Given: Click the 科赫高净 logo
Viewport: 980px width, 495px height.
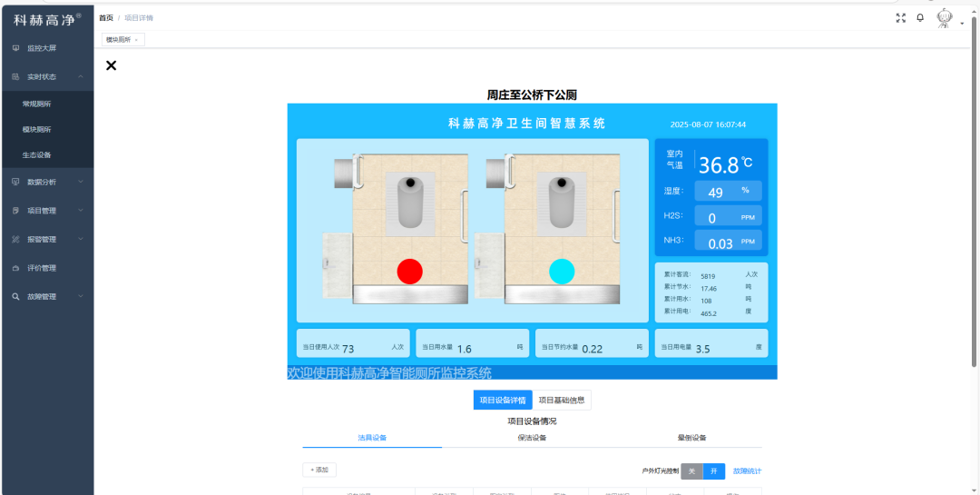Looking at the screenshot, I should (x=47, y=19).
